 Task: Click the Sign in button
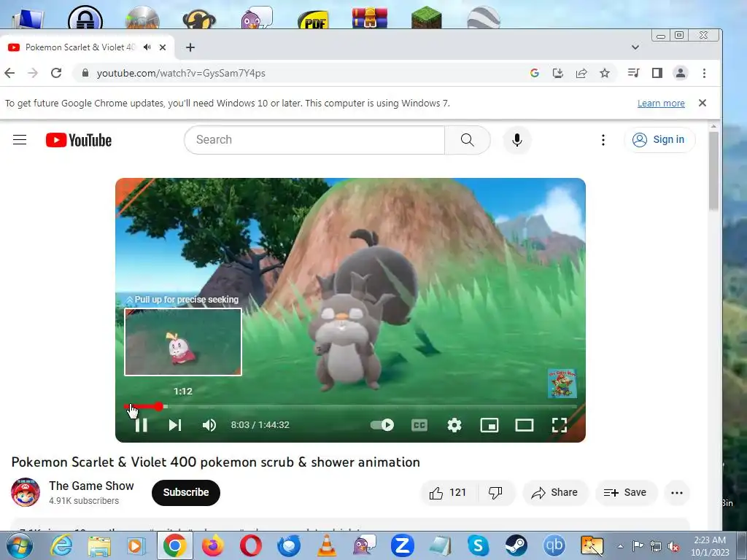point(659,139)
